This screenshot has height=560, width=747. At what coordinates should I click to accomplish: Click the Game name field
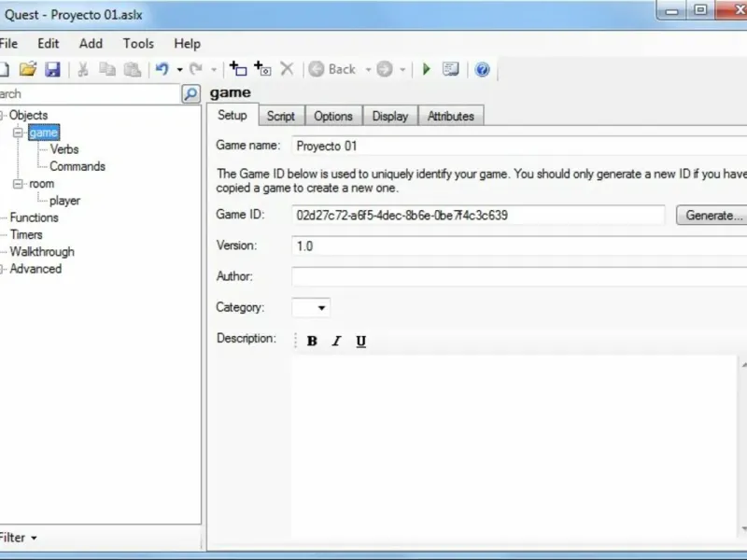coord(519,146)
